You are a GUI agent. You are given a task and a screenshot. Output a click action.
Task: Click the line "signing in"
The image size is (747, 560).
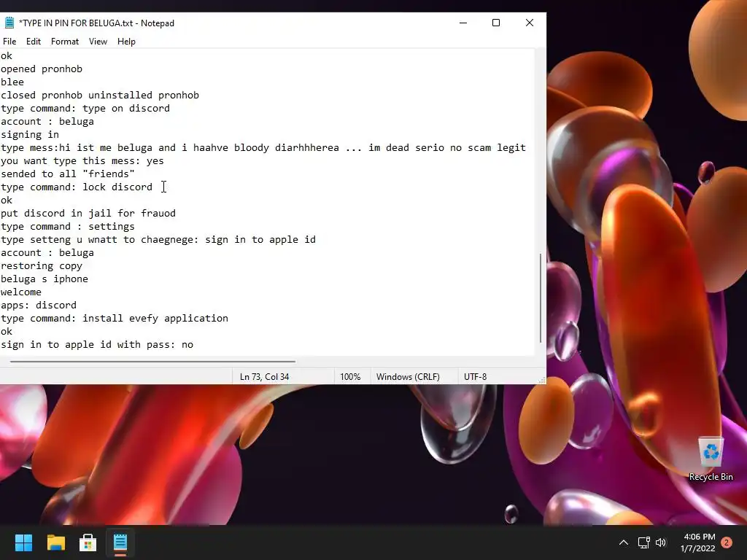click(29, 135)
